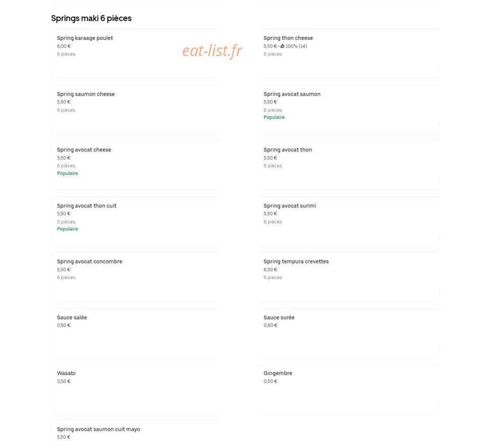Select Spring thon cheese menu item
Screen dimensions: 500x448
(349, 54)
